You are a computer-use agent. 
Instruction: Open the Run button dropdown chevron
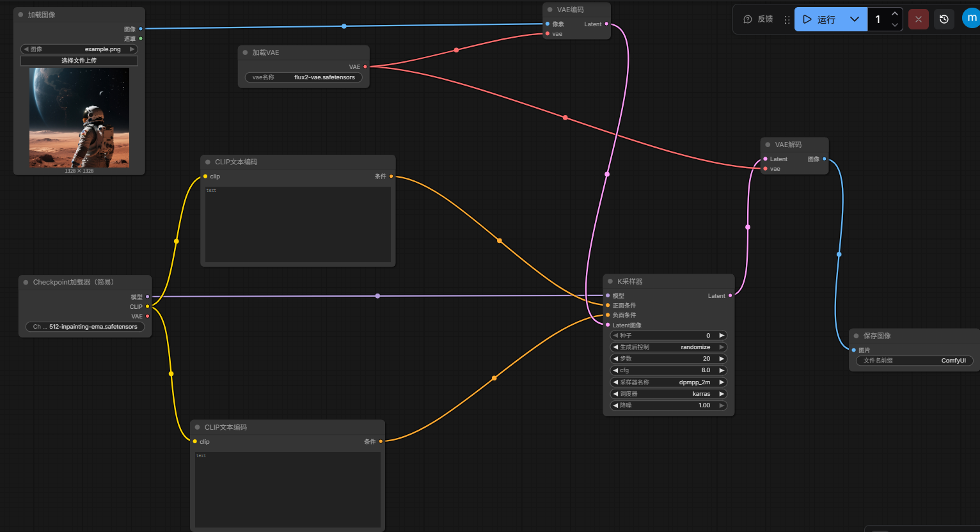[854, 19]
